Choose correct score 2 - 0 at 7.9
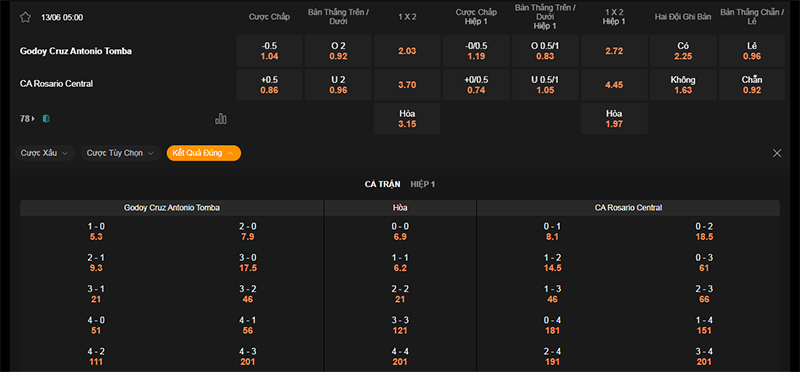Image resolution: width=800 pixels, height=372 pixels. pos(248,232)
